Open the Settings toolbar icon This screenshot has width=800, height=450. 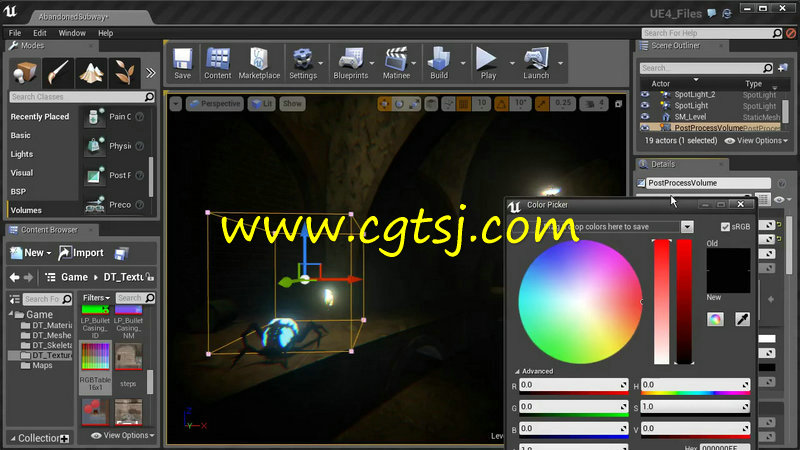pos(303,63)
